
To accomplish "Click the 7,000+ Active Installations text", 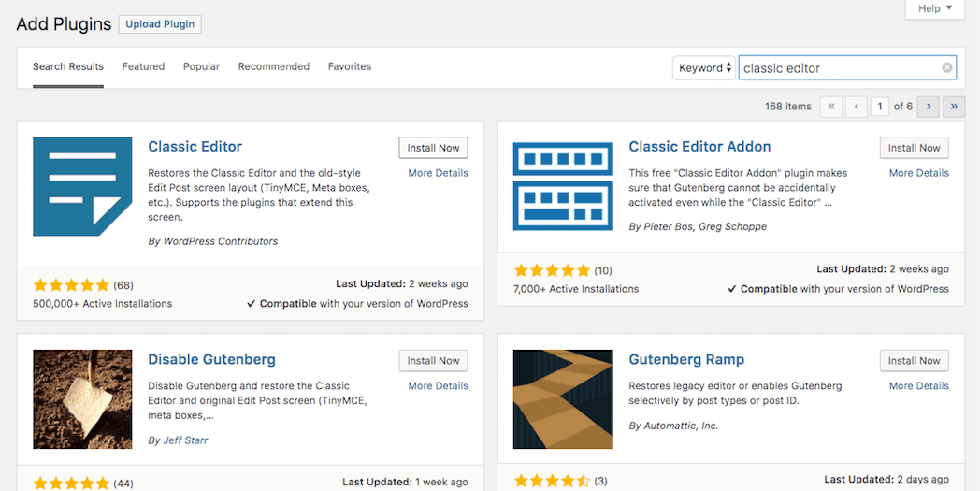I will [x=576, y=289].
